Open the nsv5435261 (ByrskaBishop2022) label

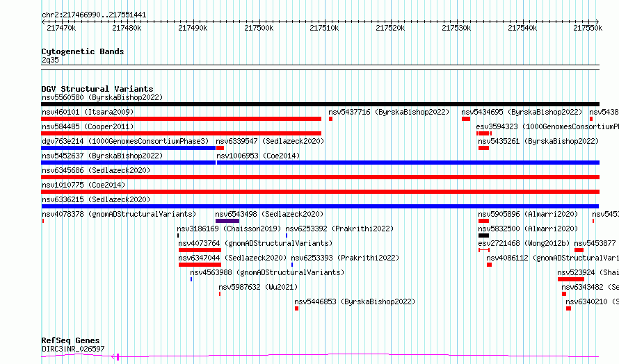tap(538, 141)
